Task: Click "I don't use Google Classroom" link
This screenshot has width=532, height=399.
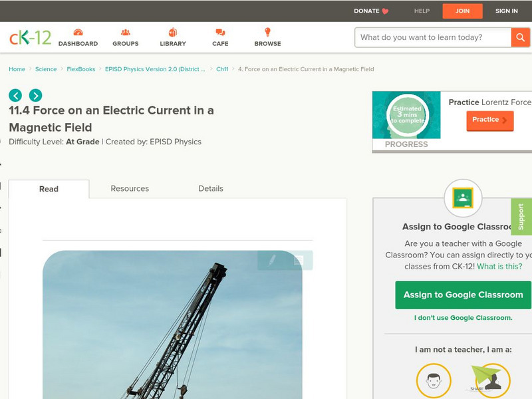Action: tap(463, 318)
